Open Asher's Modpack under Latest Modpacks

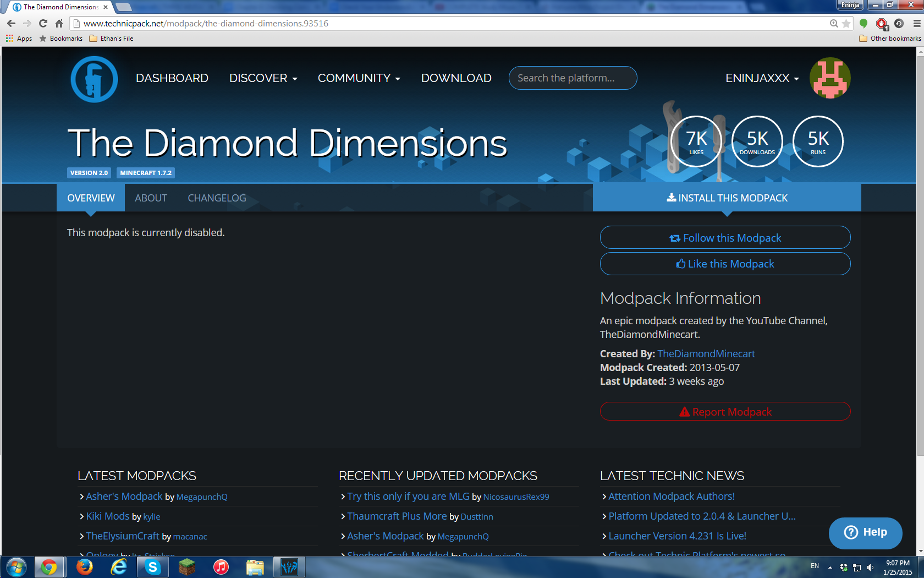124,497
